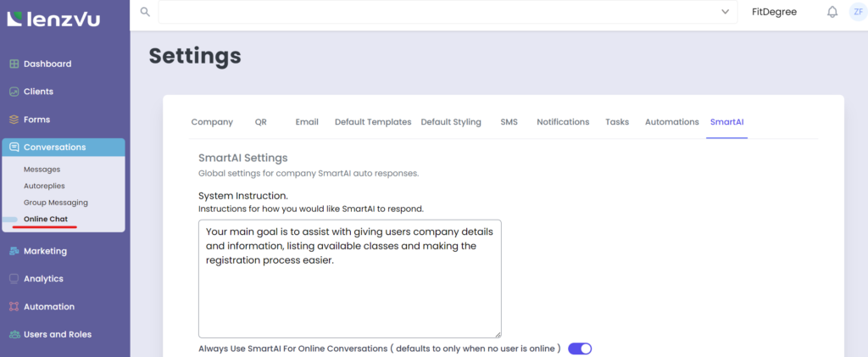Image resolution: width=868 pixels, height=357 pixels.
Task: Click the Forms stack icon
Action: pos(14,120)
